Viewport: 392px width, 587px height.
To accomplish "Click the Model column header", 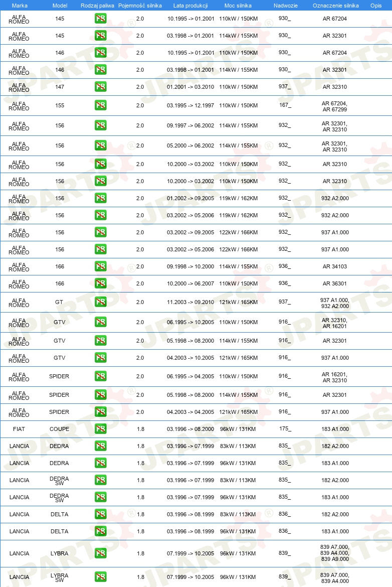I will pyautogui.click(x=60, y=6).
